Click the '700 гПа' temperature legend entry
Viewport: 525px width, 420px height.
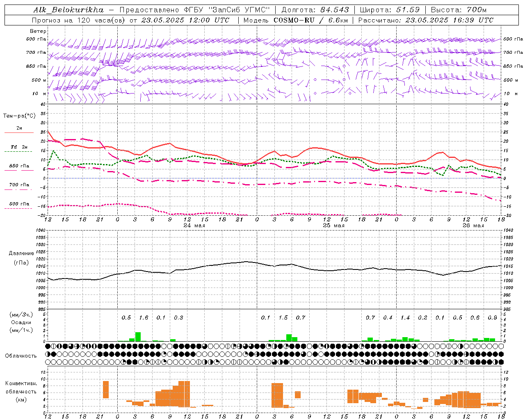(x=19, y=185)
